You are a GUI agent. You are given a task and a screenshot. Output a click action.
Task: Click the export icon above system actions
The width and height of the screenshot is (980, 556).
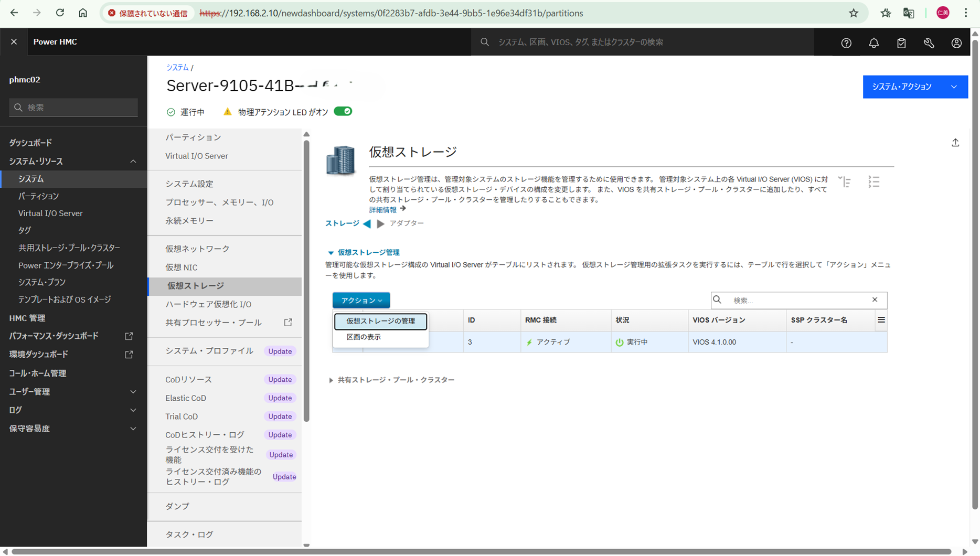point(955,142)
